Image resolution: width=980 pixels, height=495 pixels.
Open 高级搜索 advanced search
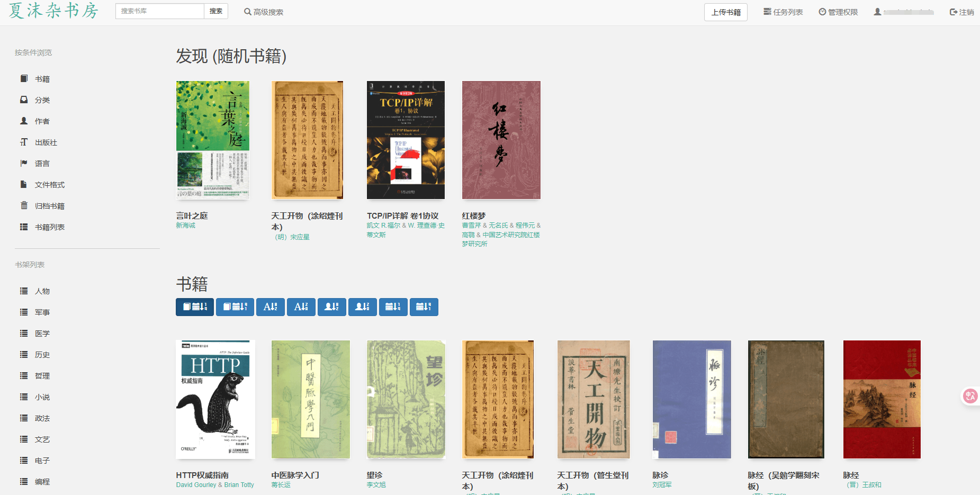[264, 12]
